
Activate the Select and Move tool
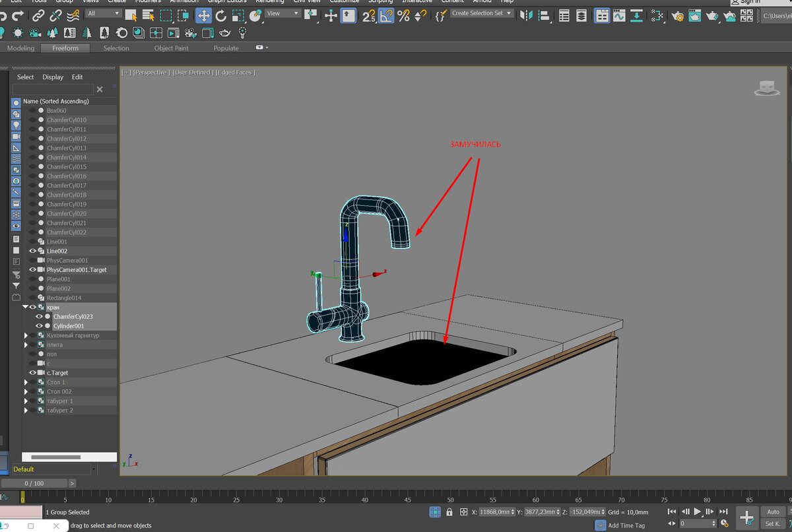(203, 15)
